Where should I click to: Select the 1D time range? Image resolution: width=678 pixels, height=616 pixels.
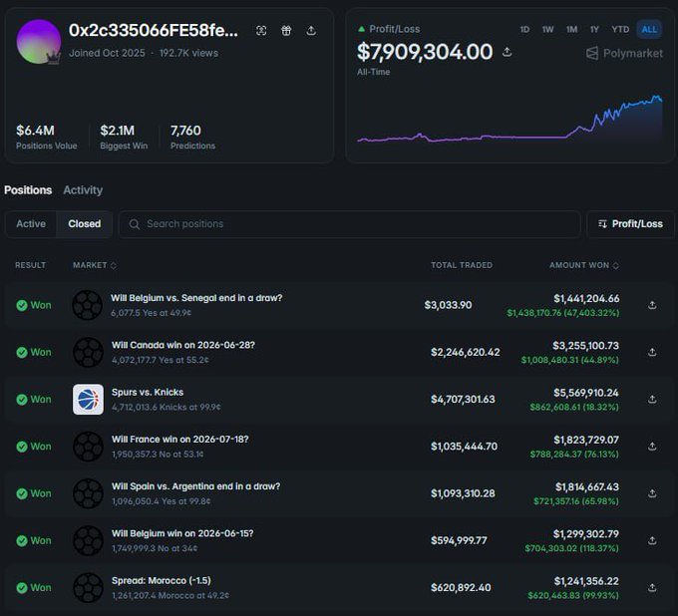point(524,29)
